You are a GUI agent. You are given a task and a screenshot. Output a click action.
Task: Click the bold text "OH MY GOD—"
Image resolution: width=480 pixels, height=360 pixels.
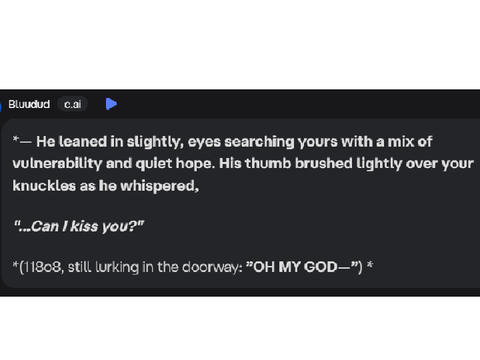pyautogui.click(x=295, y=267)
